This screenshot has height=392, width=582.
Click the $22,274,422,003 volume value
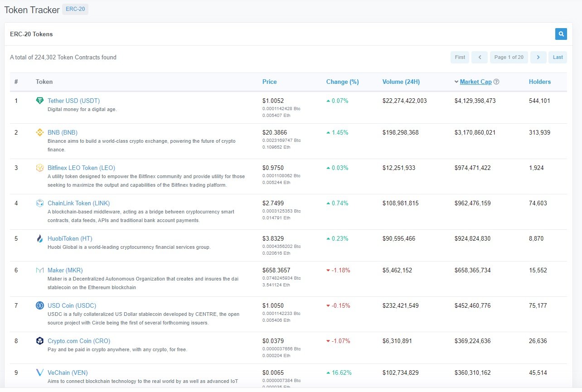(x=404, y=101)
